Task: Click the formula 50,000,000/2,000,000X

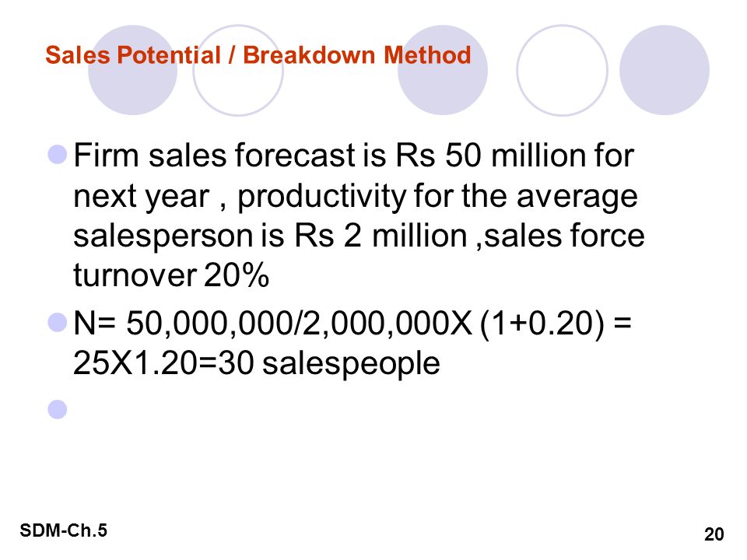Action: tap(299, 324)
